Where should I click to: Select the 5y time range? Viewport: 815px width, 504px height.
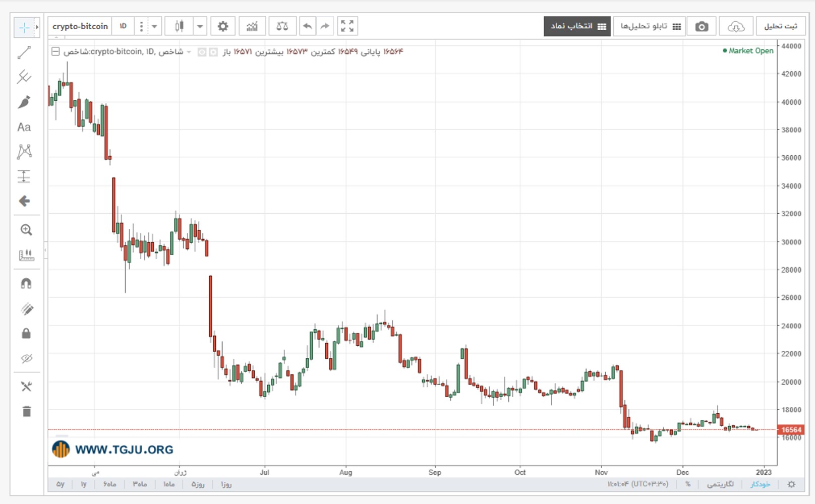pos(61,484)
